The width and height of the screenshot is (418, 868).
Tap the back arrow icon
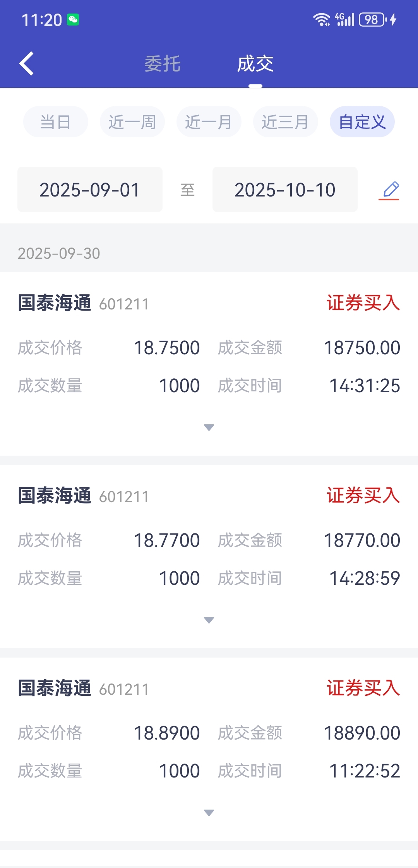[26, 63]
